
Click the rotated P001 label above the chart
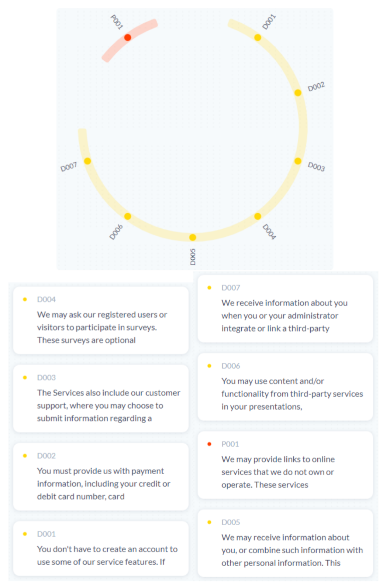[117, 22]
